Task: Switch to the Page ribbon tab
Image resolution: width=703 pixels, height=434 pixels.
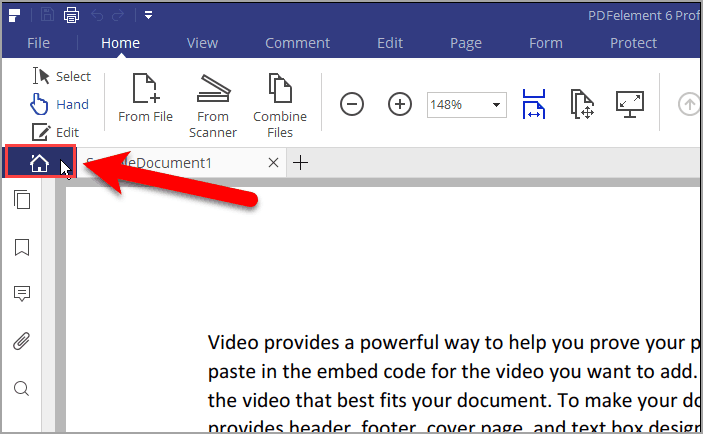Action: pos(466,43)
